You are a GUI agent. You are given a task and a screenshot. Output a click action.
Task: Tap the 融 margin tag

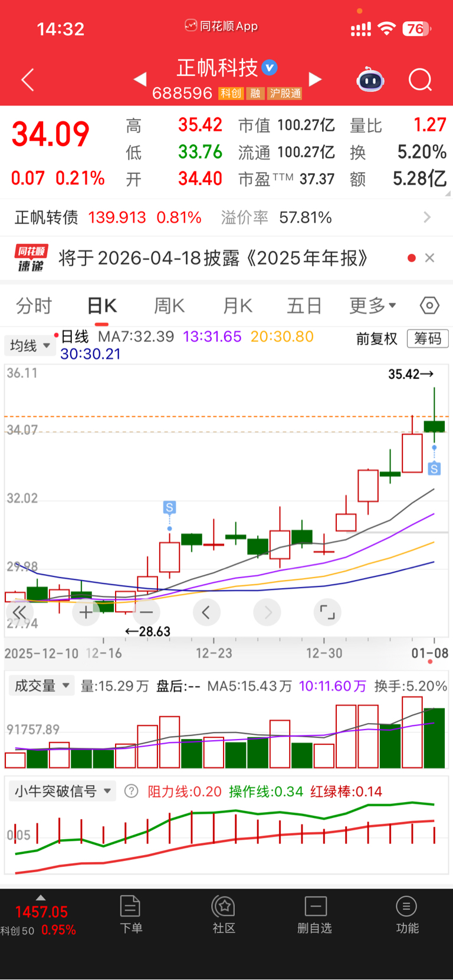[x=255, y=93]
